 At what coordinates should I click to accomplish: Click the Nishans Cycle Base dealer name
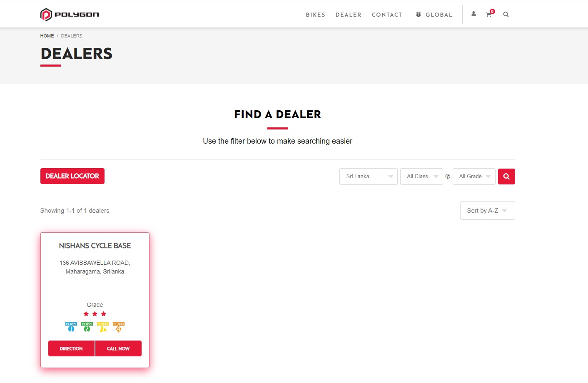(x=95, y=246)
